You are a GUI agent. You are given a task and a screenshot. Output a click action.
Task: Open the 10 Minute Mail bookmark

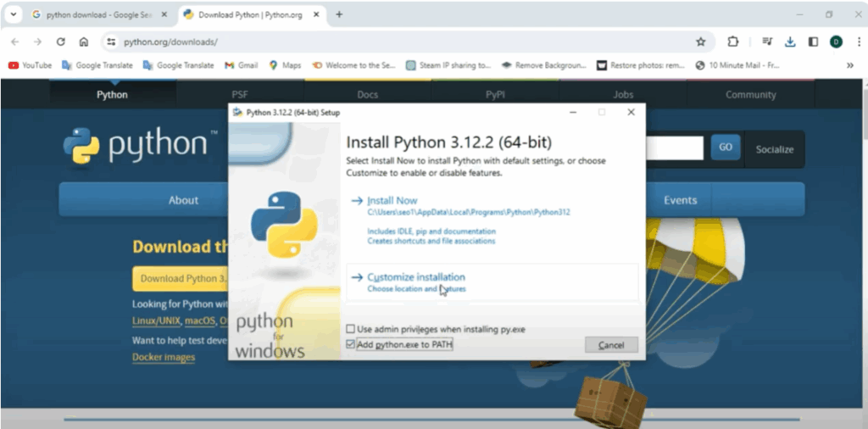pos(737,65)
